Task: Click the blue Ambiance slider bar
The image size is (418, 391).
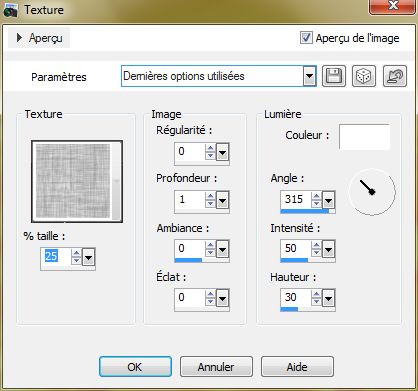Action: [x=188, y=260]
